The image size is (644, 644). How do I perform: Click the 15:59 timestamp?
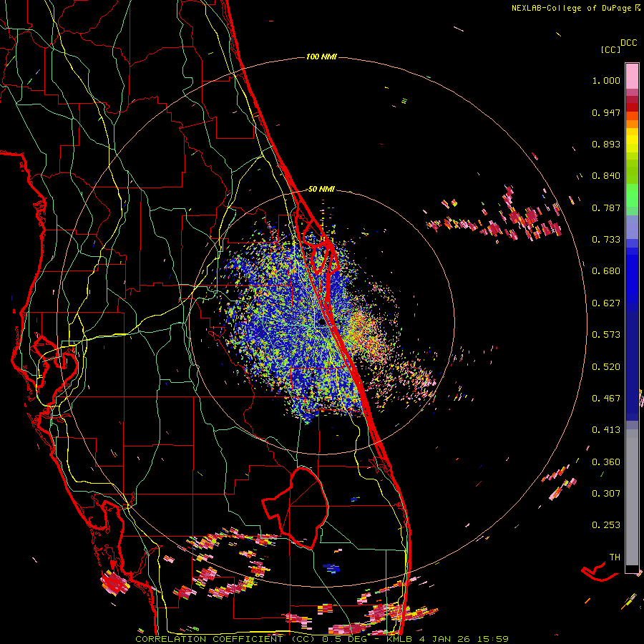[x=494, y=639]
